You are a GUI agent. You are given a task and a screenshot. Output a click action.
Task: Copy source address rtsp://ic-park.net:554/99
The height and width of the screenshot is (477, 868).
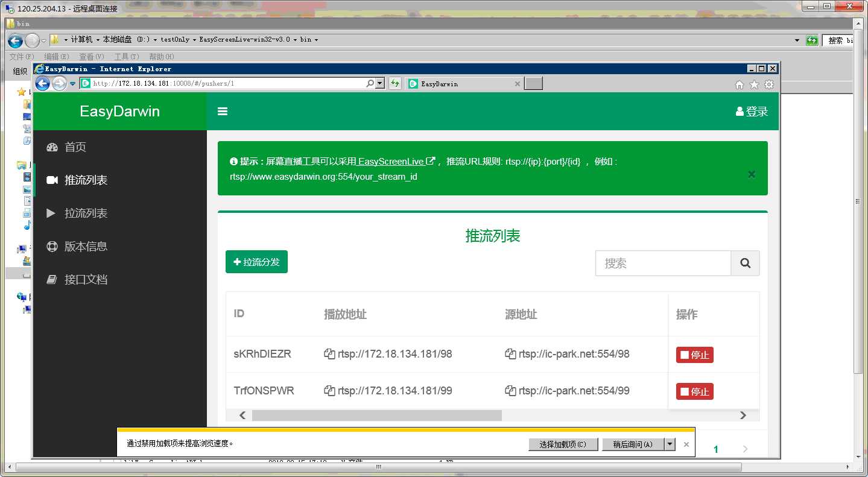click(510, 391)
